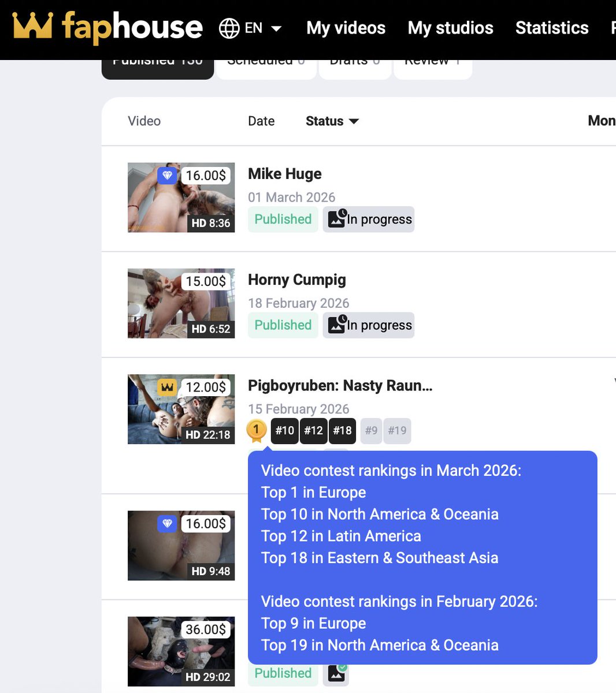Image resolution: width=616 pixels, height=693 pixels.
Task: Open the Pigboyruben video thumbnail
Action: [x=181, y=409]
